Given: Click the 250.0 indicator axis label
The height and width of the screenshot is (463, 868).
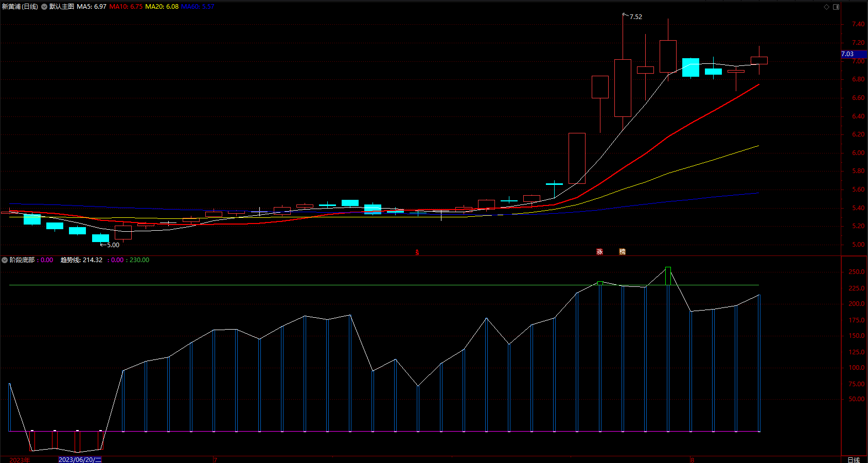Looking at the screenshot, I should click(857, 272).
